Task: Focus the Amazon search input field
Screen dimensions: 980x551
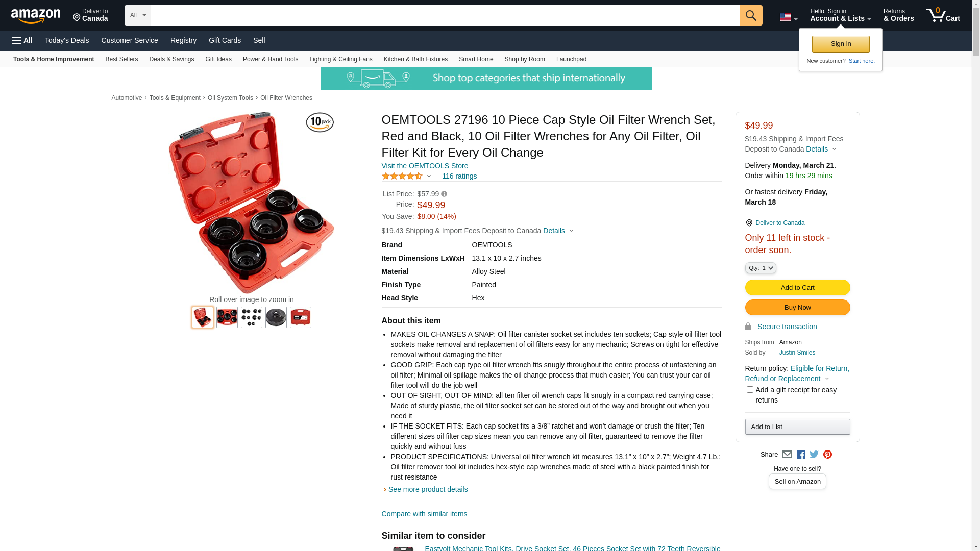Action: point(445,15)
